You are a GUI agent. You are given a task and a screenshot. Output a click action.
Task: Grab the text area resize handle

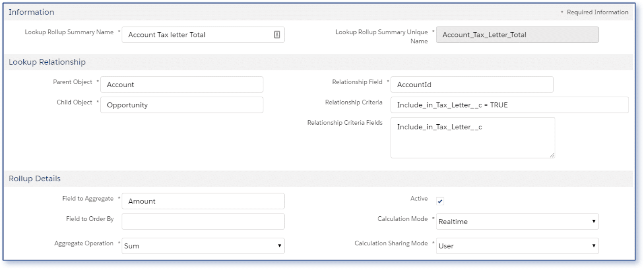coord(552,155)
